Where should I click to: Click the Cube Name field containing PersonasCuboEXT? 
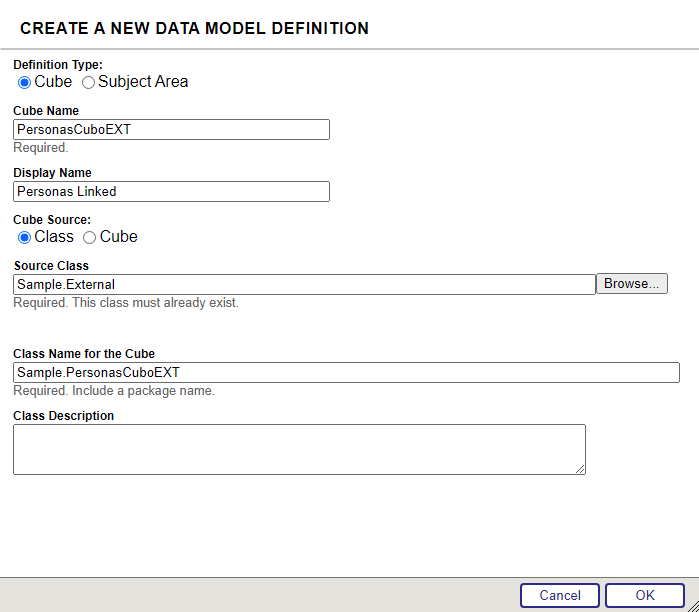click(171, 130)
